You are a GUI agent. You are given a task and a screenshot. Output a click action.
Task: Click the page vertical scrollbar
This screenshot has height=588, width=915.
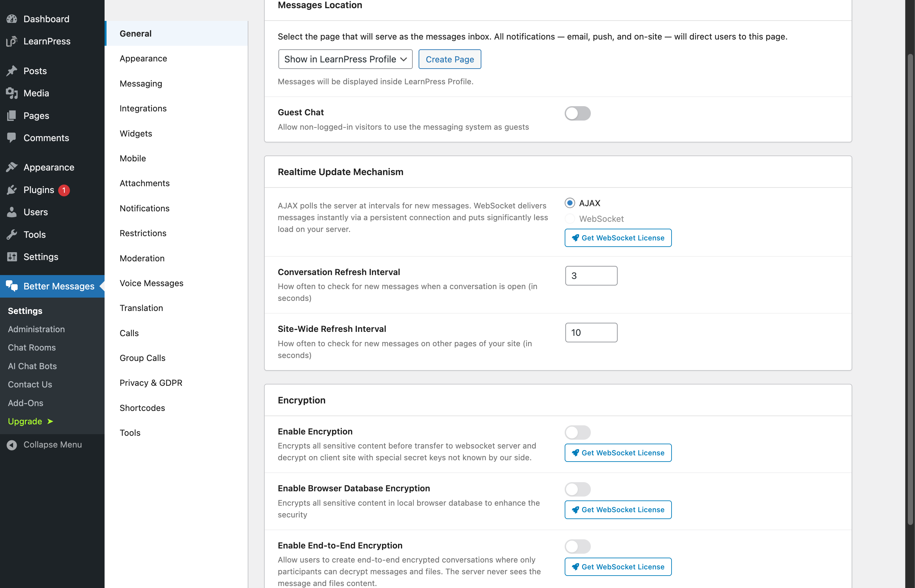910,290
